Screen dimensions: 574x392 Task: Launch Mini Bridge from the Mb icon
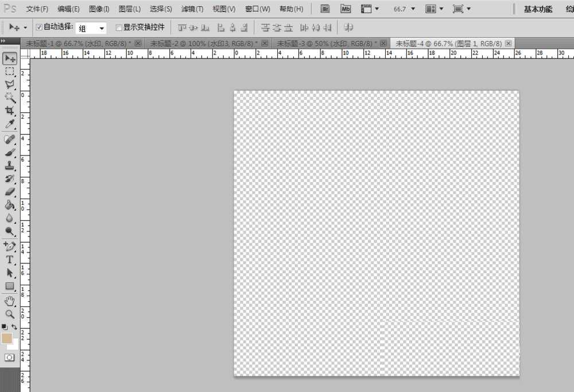(346, 9)
